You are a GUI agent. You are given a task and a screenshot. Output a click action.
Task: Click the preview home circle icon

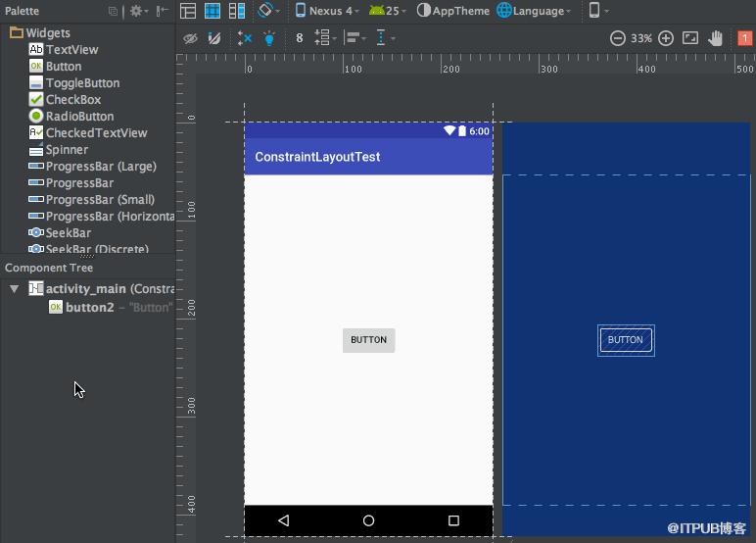(368, 520)
